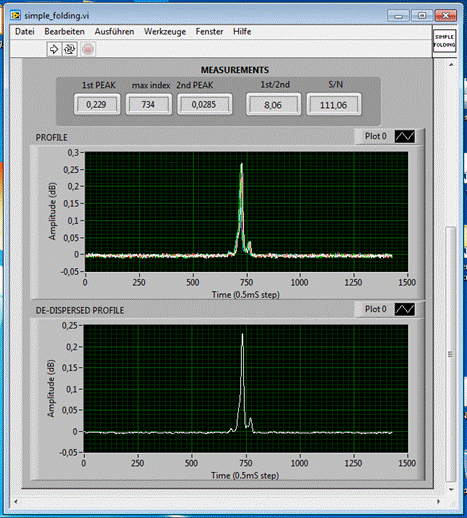Select the S/N value field
467x518 pixels.
point(333,105)
